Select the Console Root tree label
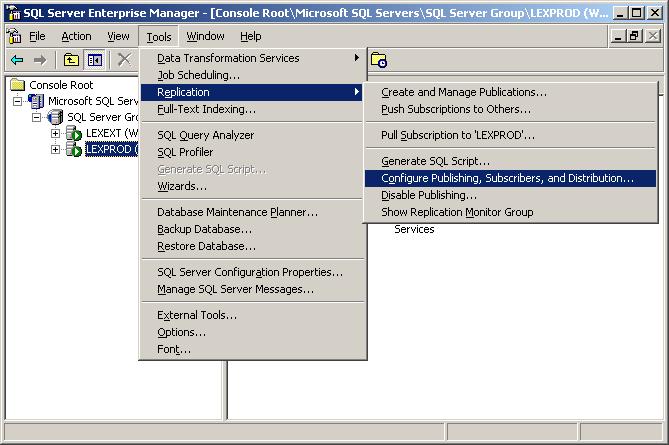 (x=61, y=85)
